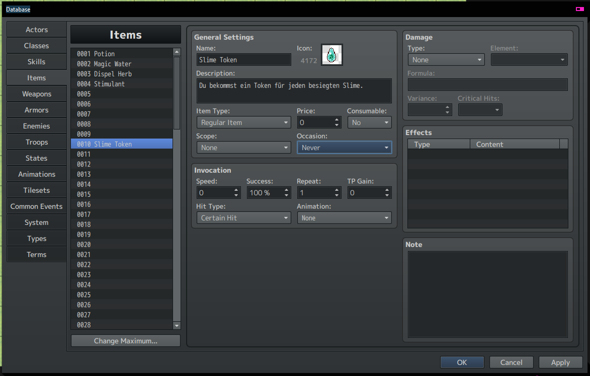Increase the Repeat count stepper
Screen dimensions: 590x376
point(337,190)
